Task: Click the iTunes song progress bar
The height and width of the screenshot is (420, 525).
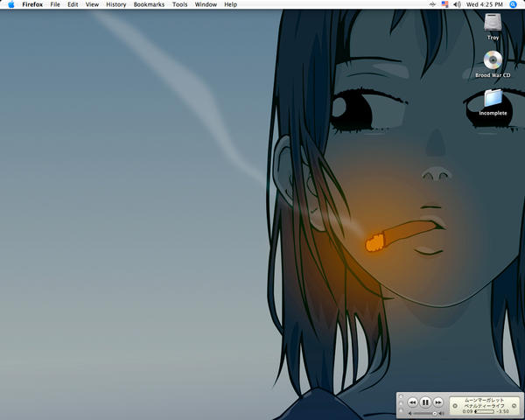Action: pos(484,411)
